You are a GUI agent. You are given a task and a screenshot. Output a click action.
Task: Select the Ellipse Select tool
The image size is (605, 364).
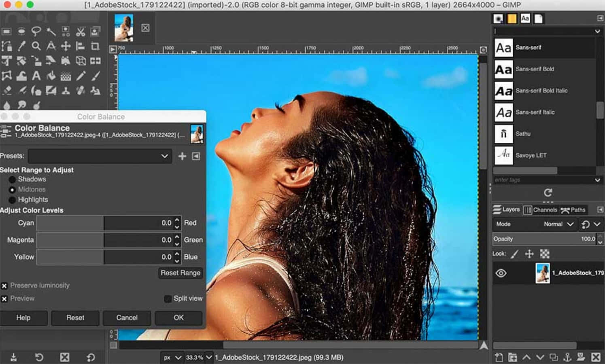point(21,31)
